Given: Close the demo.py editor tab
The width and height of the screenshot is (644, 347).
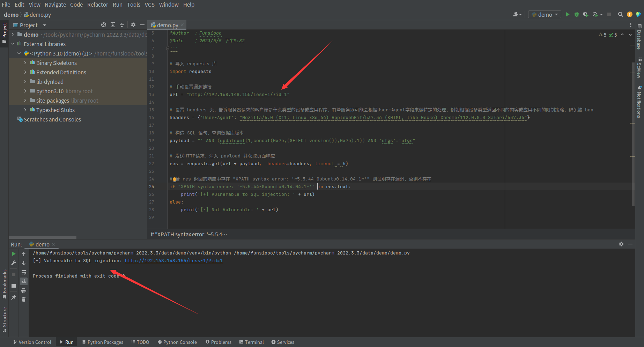Looking at the screenshot, I should (182, 25).
